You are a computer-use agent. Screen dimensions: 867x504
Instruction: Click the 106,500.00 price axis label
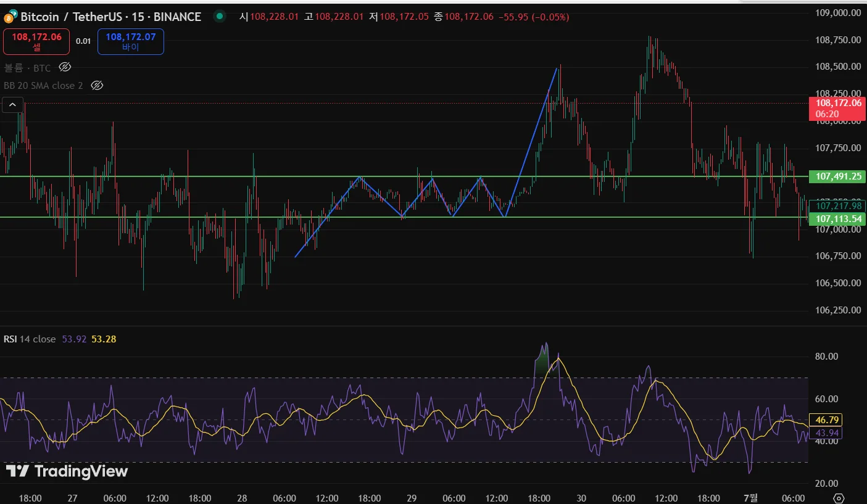[x=838, y=283]
